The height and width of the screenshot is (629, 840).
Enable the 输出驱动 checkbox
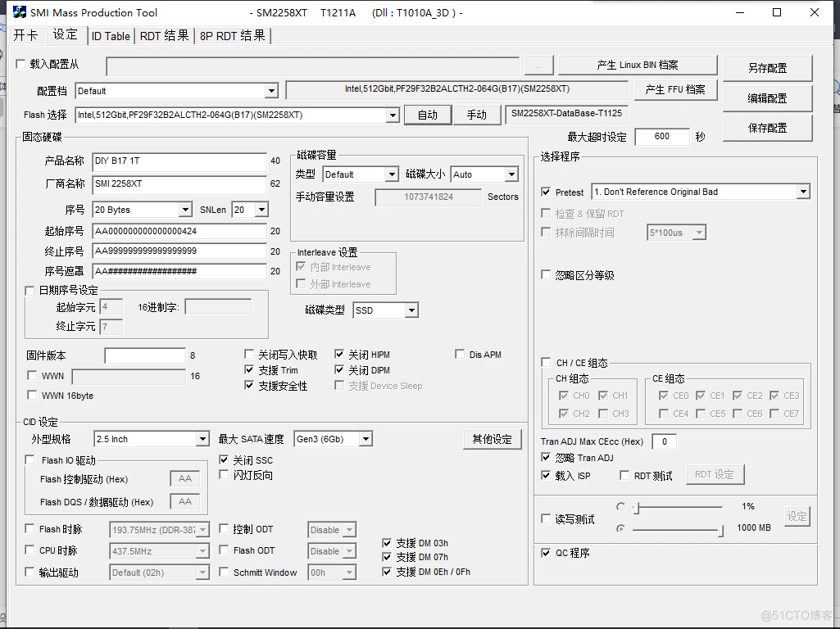point(30,572)
